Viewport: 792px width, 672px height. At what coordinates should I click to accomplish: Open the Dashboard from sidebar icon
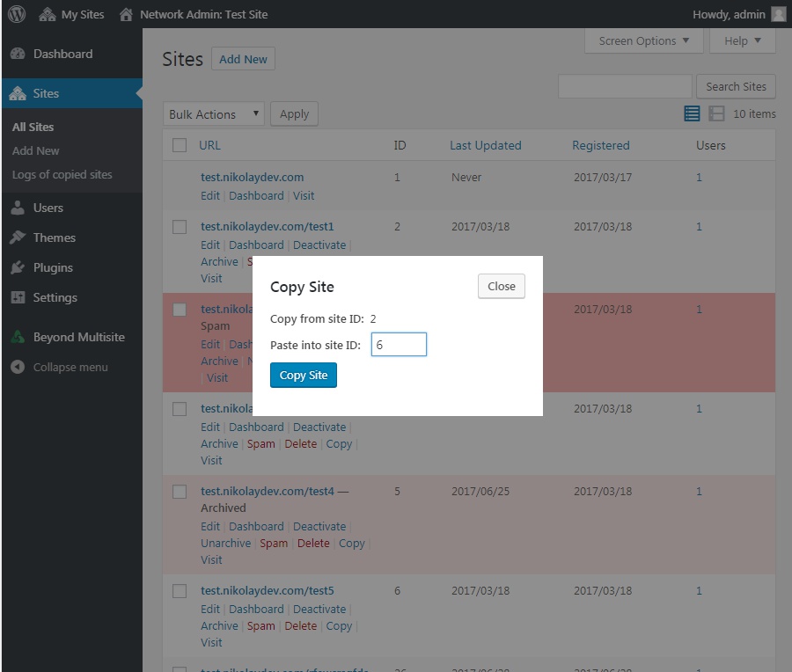click(19, 54)
